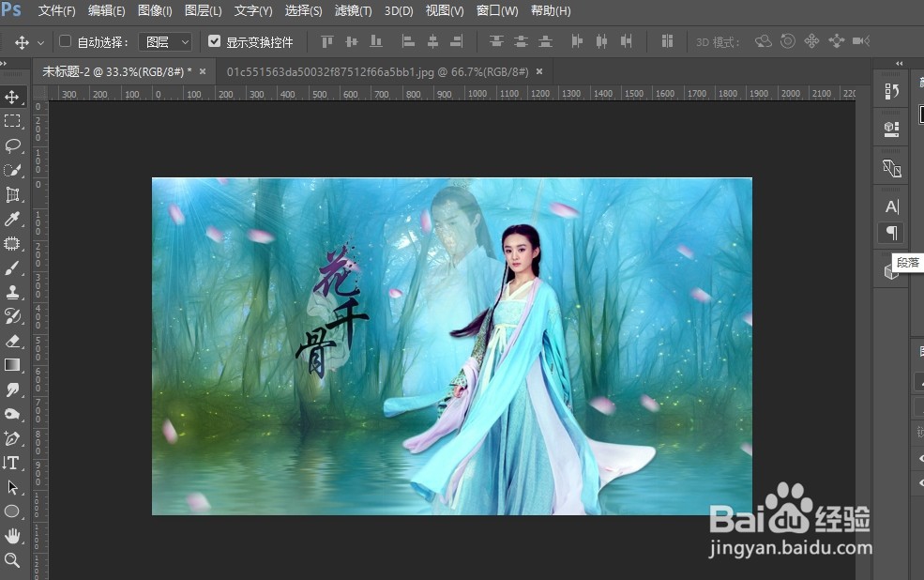Expand the right panel dock arrows
The height and width of the screenshot is (580, 924).
[x=900, y=63]
